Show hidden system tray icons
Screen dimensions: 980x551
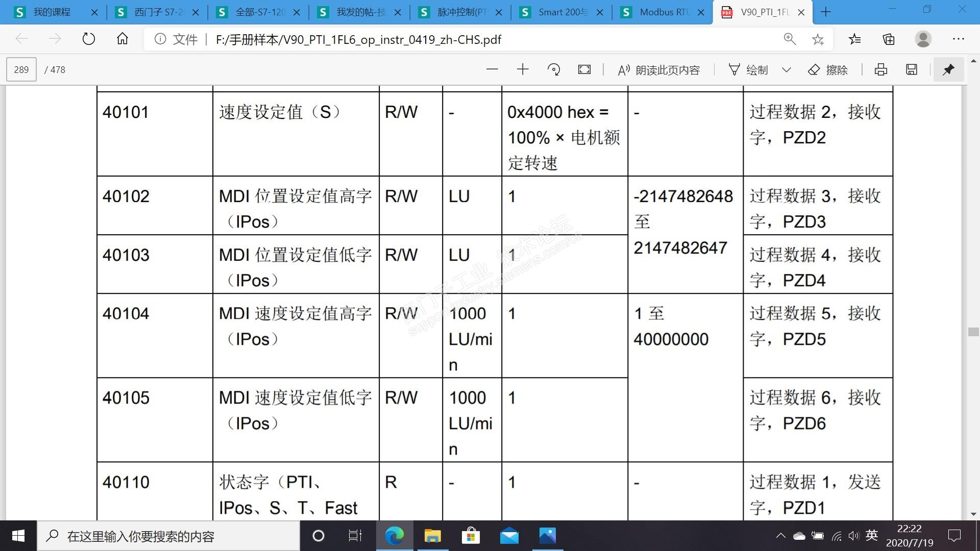click(780, 536)
